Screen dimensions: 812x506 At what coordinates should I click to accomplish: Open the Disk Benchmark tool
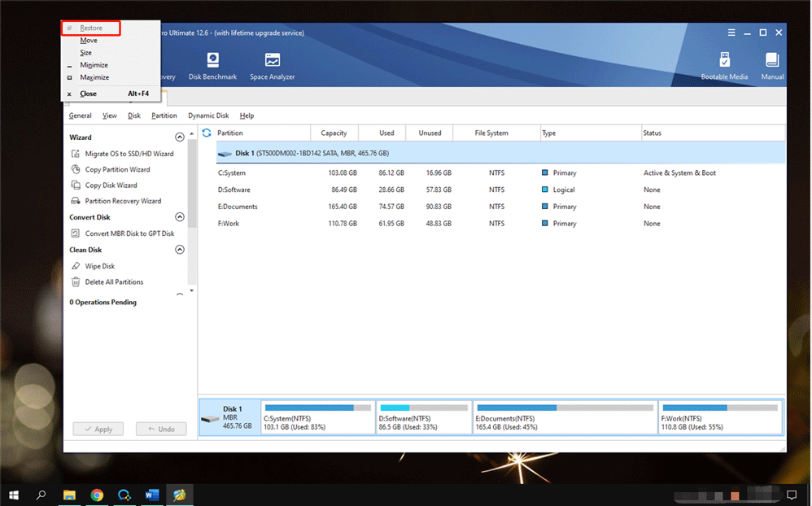[212, 66]
